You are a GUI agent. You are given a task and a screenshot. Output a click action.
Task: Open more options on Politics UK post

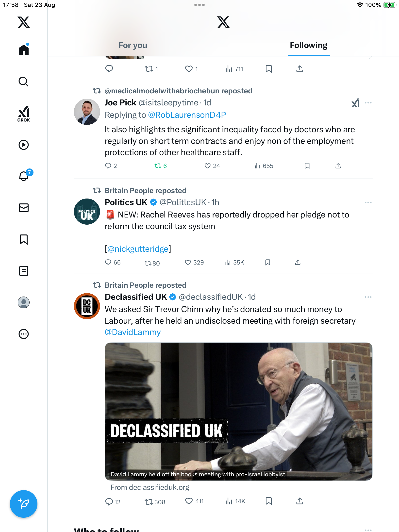[x=368, y=202]
